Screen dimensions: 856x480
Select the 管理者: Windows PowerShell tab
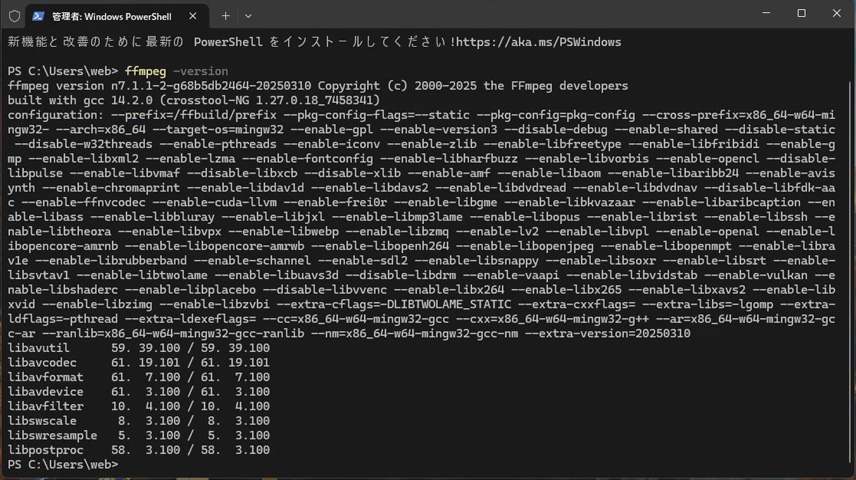(x=112, y=16)
